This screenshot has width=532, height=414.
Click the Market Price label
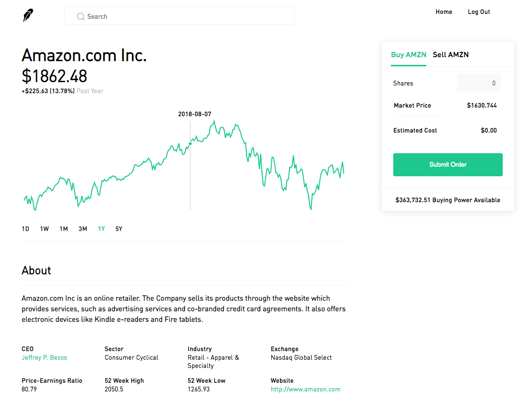(412, 106)
